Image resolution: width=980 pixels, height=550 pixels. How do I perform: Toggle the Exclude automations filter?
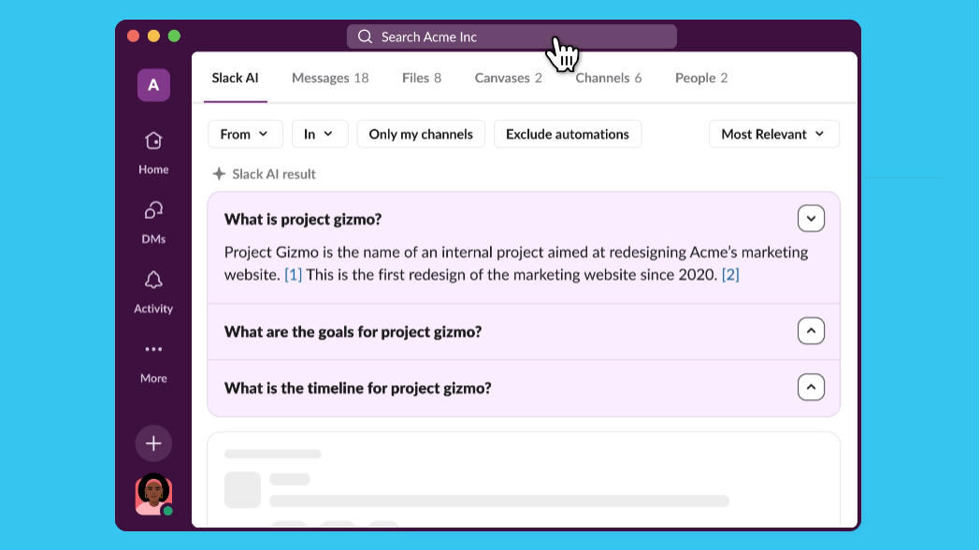coord(568,134)
